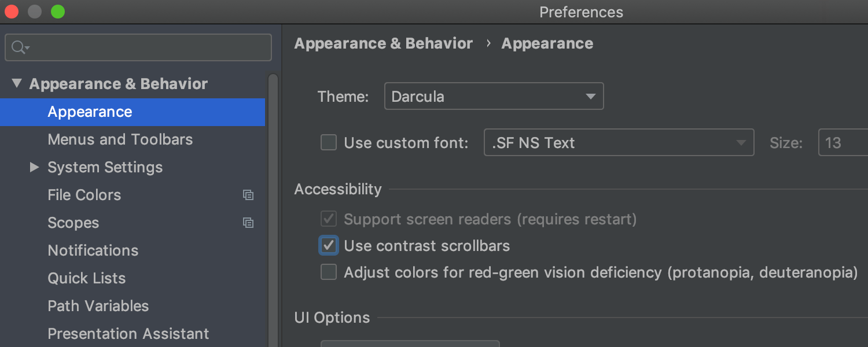Click the Appearance & Behavior breadcrumb link
Viewport: 868px width, 347px height.
(x=383, y=43)
